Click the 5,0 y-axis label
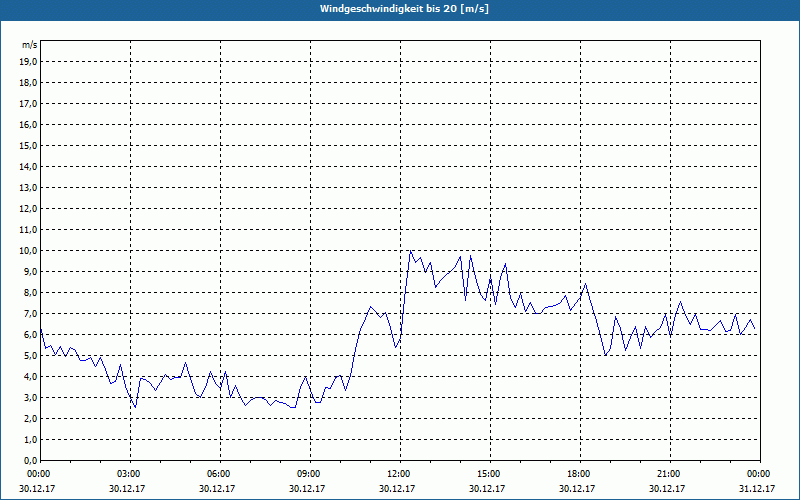Viewport: 800px width, 500px height. coord(30,356)
